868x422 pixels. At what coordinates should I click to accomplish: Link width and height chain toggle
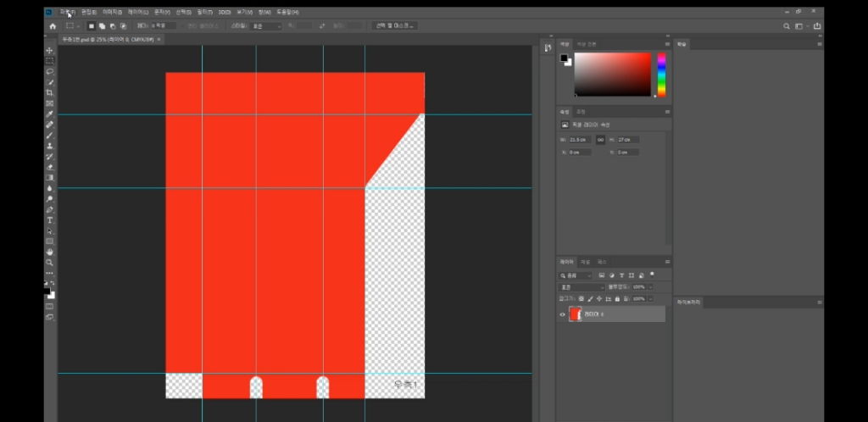[x=601, y=140]
